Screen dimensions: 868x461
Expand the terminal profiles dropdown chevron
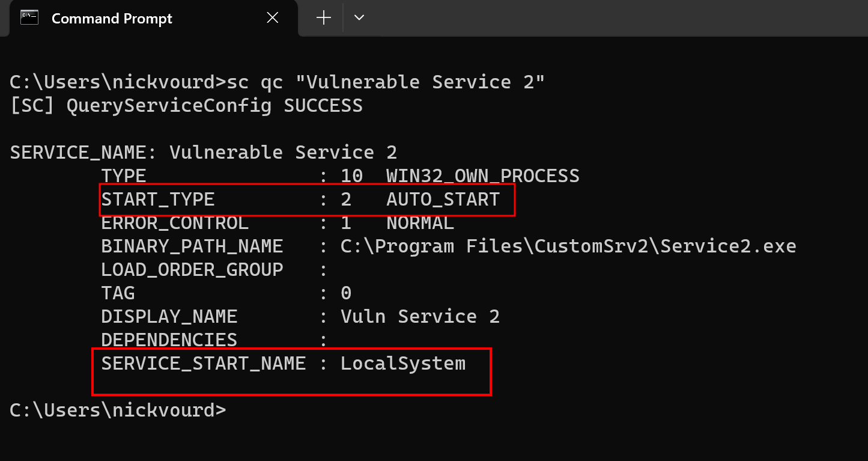click(359, 18)
